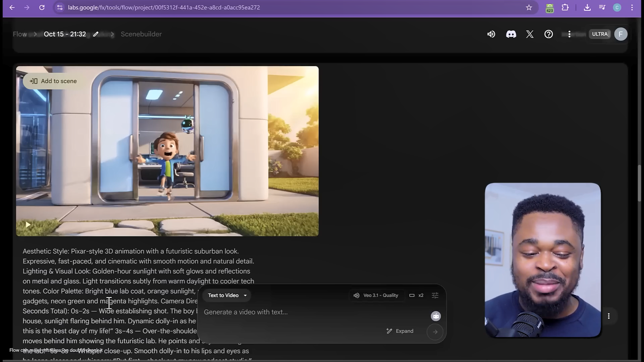Select the Veo 3.1 - Quality model selector
This screenshot has height=362, width=644.
coord(376,295)
